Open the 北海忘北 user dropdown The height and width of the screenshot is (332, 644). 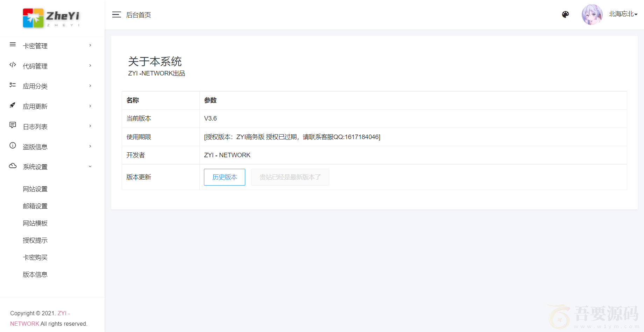coord(623,14)
